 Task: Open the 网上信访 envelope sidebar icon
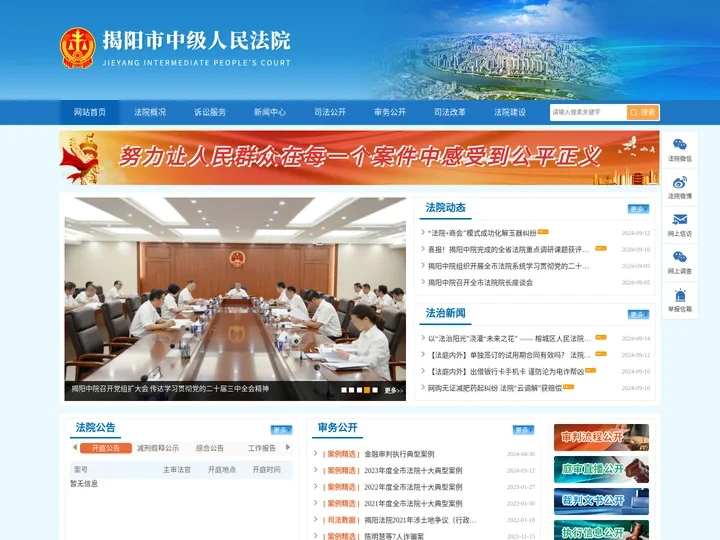pos(680,225)
